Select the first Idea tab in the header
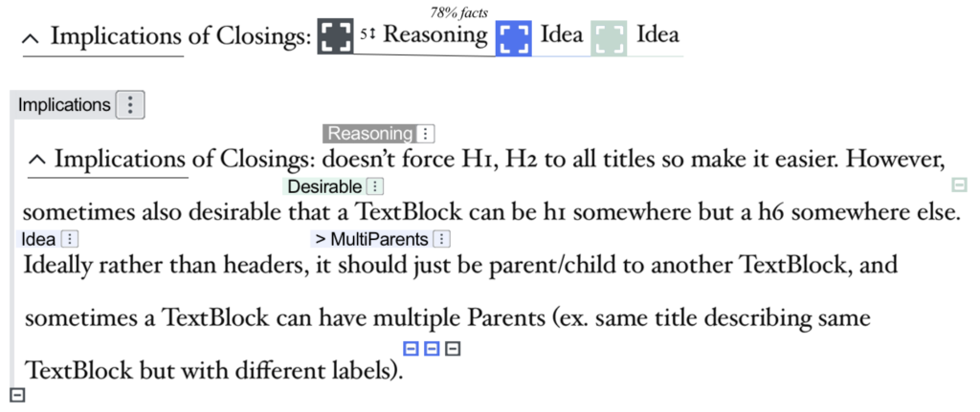The image size is (980, 412). 561,34
